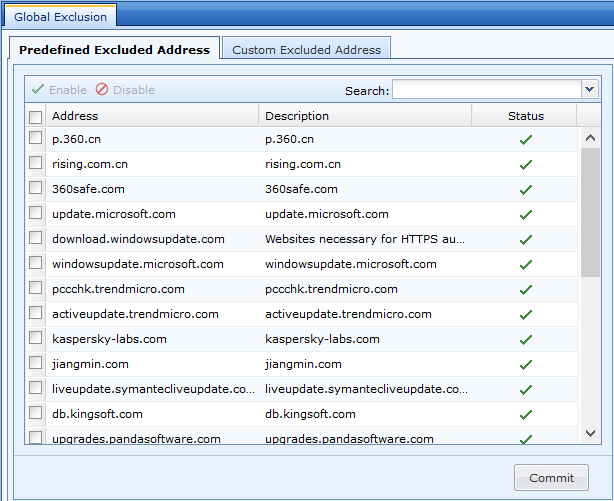Click status checkmark for jiangmin.com
Screen dimensions: 614x501
(526, 365)
